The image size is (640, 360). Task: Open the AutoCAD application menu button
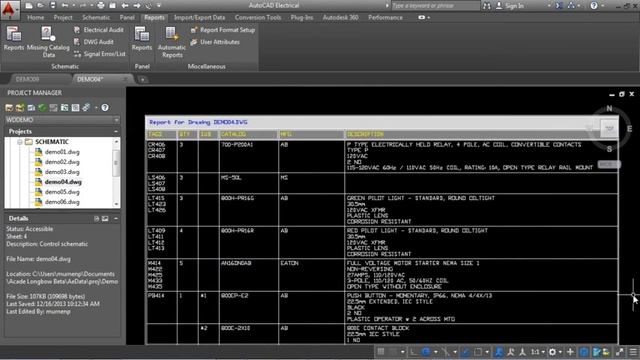[x=9, y=10]
